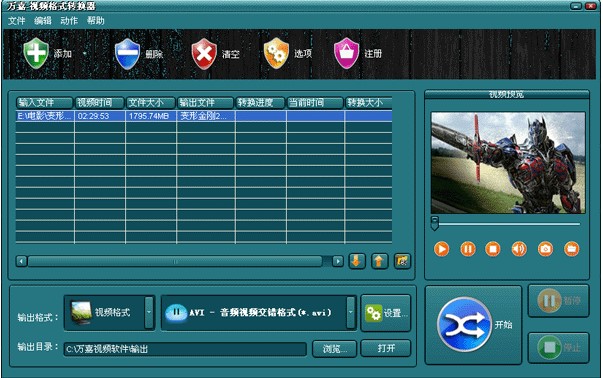603x378 pixels.
Task: Click the monitor icon in the 视频格式 box
Action: coord(82,313)
